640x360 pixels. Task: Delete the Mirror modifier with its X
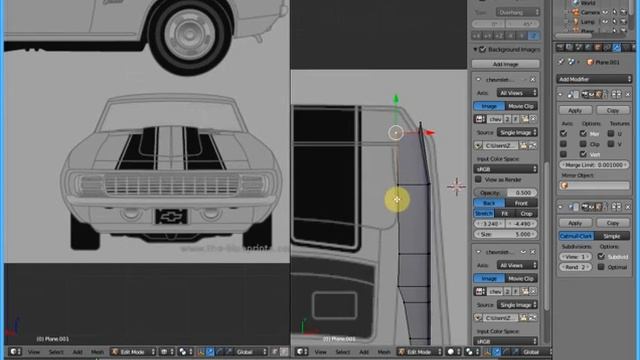[628, 95]
